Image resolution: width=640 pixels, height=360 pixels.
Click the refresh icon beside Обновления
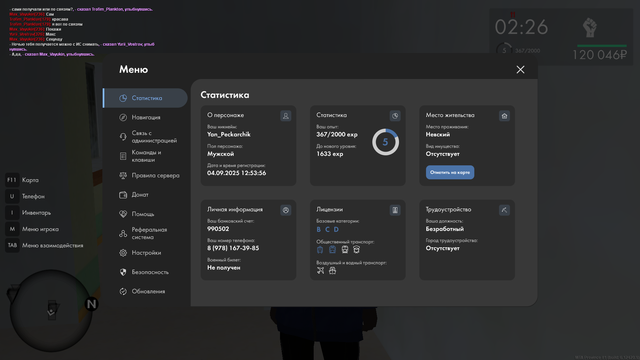(123, 291)
